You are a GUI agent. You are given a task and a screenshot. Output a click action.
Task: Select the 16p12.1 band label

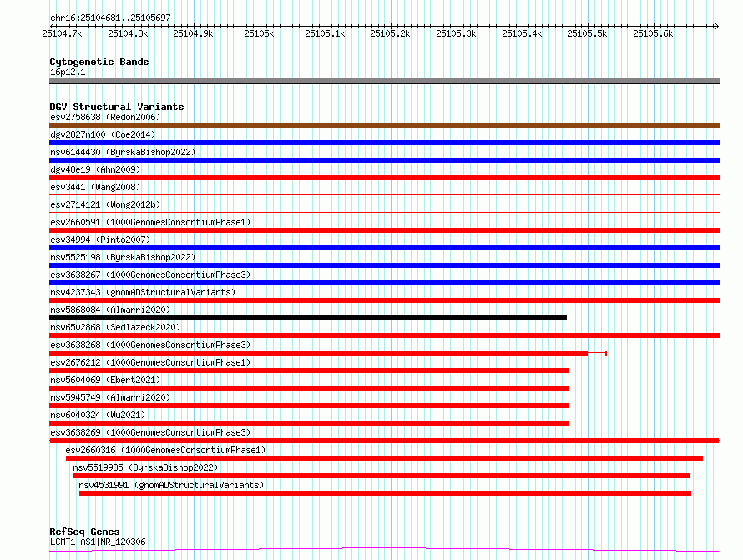click(x=68, y=72)
